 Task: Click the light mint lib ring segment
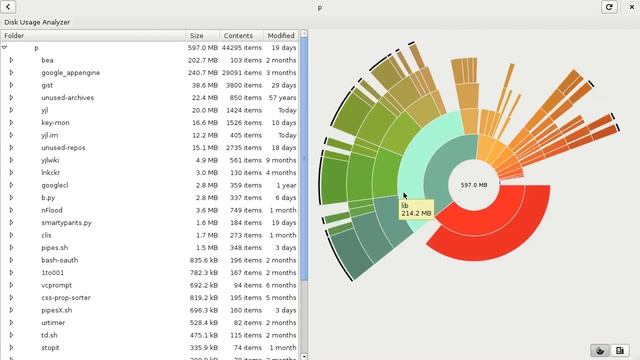pos(420,151)
